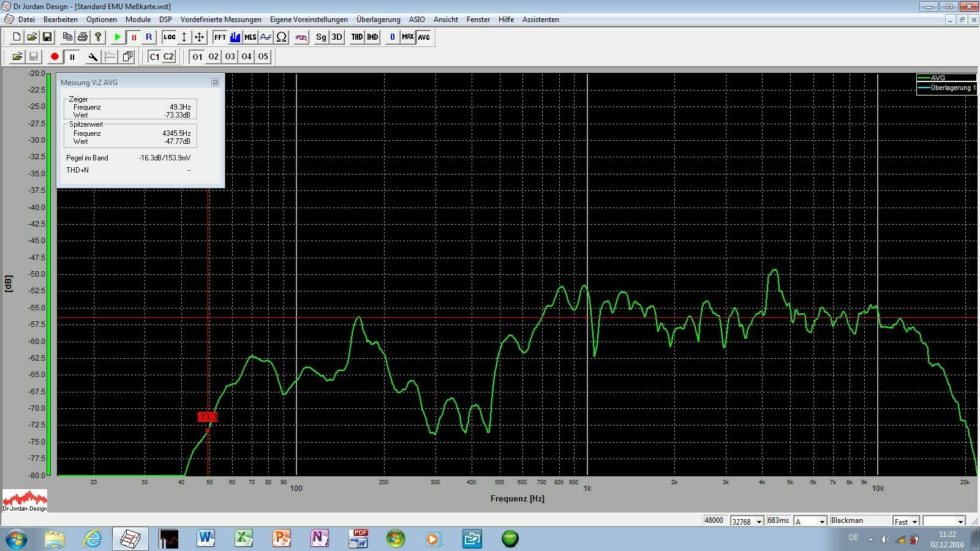980x551 pixels.
Task: Expand the A weighting dropdown
Action: tap(823, 522)
